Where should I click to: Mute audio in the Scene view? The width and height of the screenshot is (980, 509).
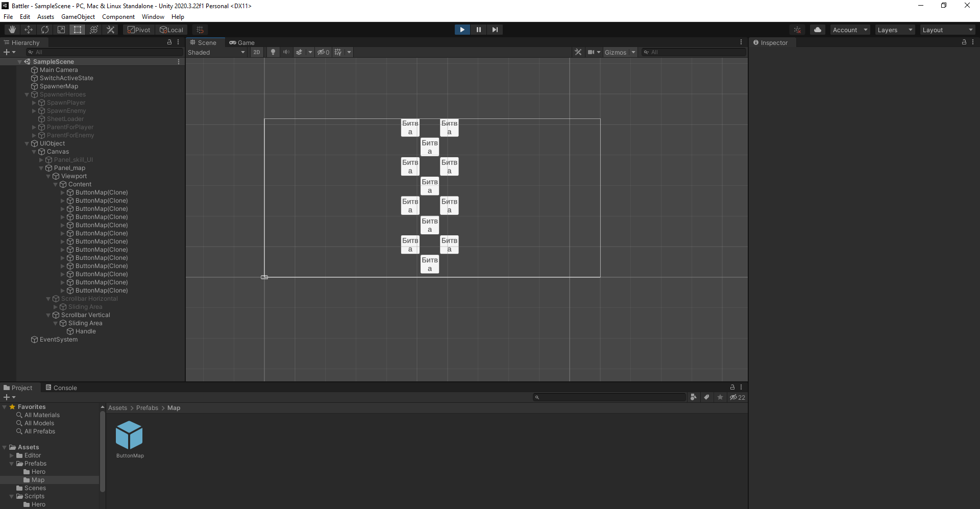pos(286,52)
